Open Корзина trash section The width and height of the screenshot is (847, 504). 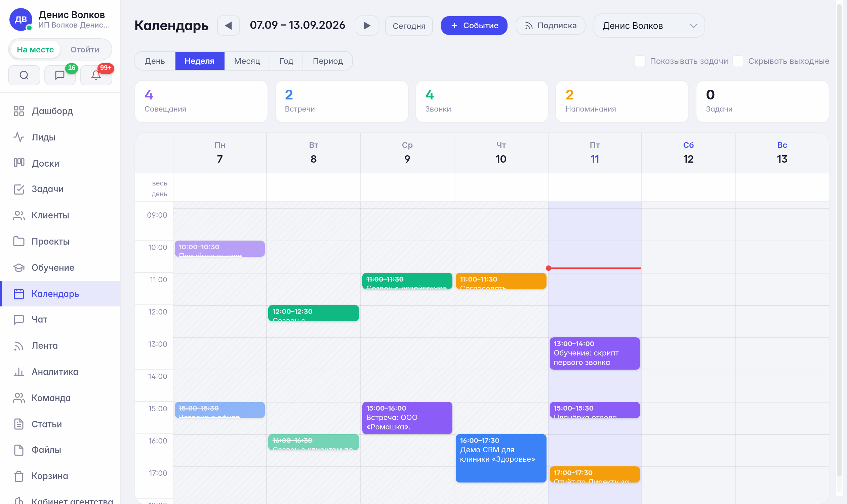point(61,476)
